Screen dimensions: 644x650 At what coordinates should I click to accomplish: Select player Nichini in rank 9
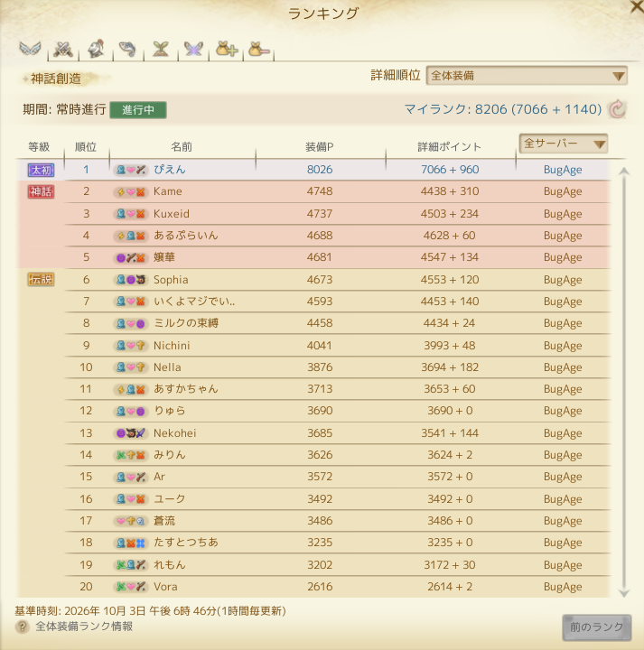[172, 345]
